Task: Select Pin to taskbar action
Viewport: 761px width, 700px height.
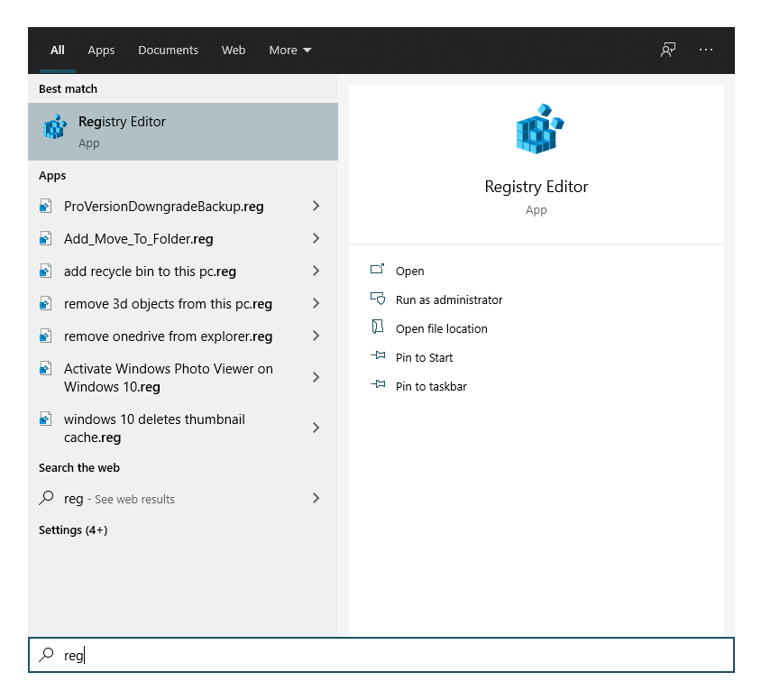Action: pyautogui.click(x=431, y=386)
